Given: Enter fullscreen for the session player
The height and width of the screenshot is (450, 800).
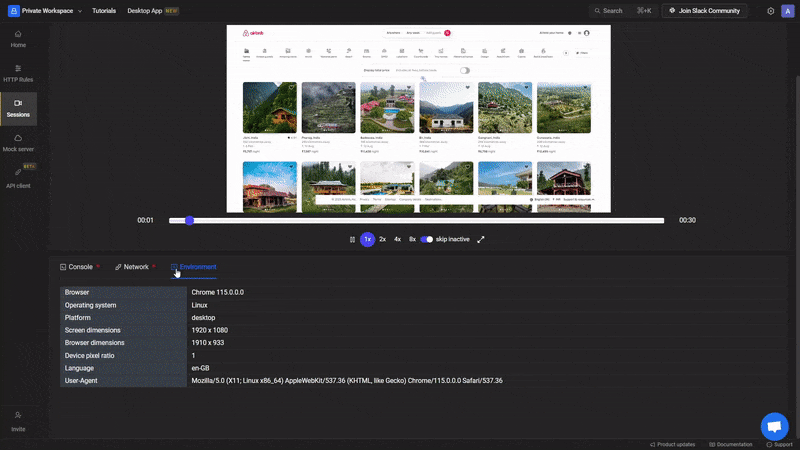Looking at the screenshot, I should (481, 239).
